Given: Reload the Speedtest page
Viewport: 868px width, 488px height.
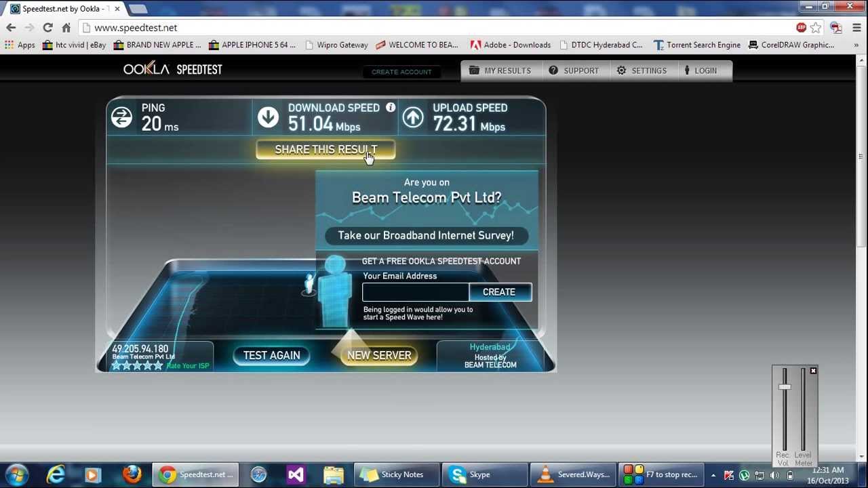Looking at the screenshot, I should [47, 28].
